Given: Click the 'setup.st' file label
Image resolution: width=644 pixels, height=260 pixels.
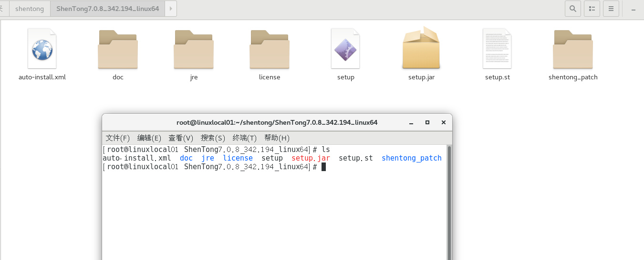Looking at the screenshot, I should pyautogui.click(x=497, y=77).
